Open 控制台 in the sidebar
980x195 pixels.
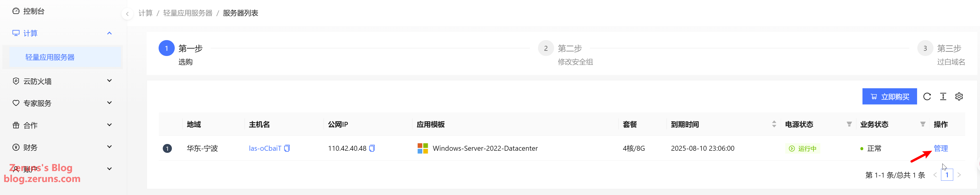coord(34,11)
